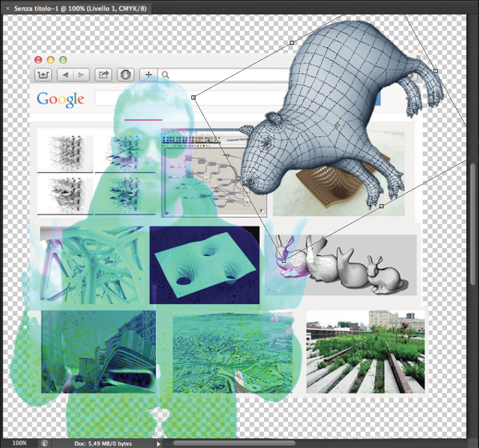The width and height of the screenshot is (479, 448).
Task: Click the hand-shaped ad blocker icon
Action: coord(125,74)
